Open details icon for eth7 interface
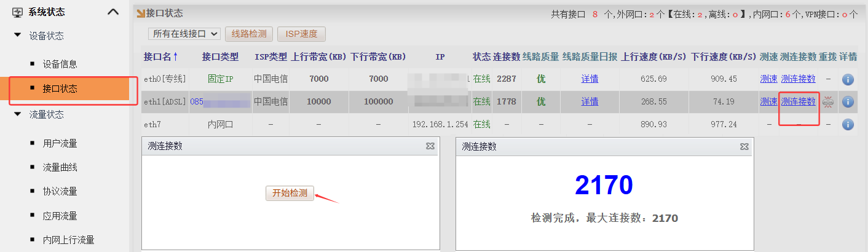 click(848, 125)
